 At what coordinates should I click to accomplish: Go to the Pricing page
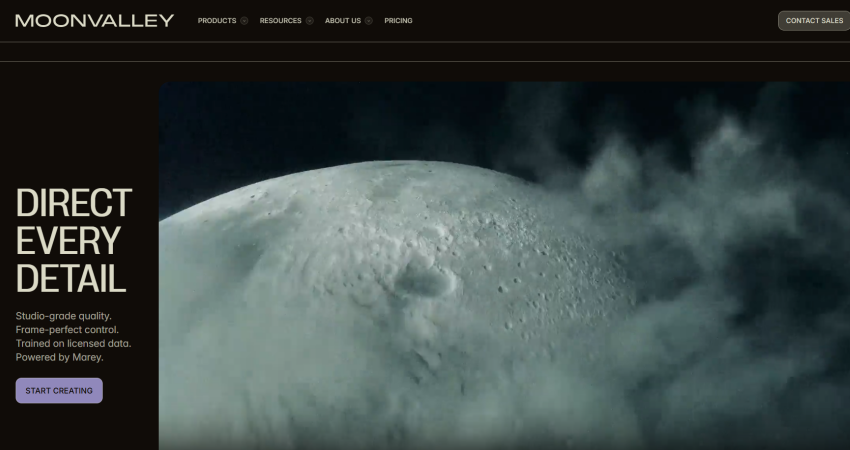point(398,21)
